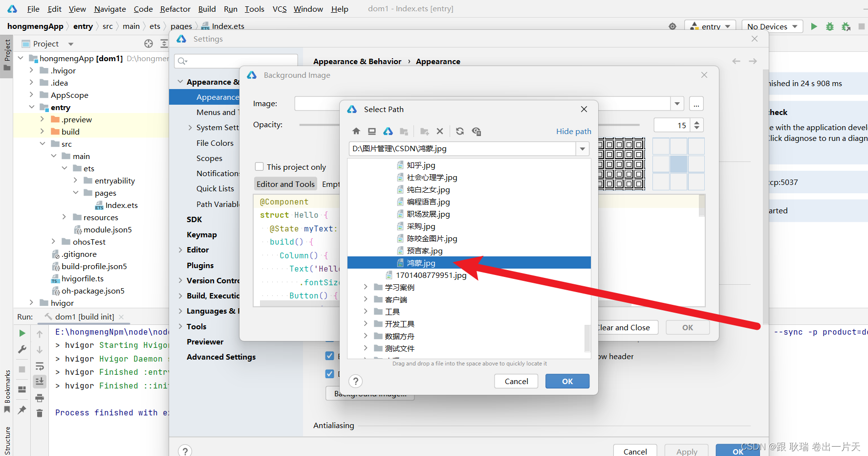Open the Image path history dropdown
The image size is (868, 456).
click(x=677, y=104)
